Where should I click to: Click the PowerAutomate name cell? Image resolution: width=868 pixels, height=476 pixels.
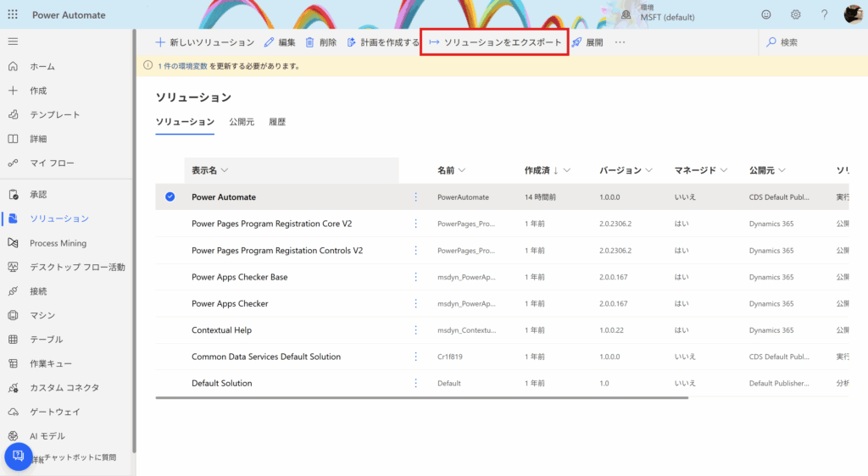pyautogui.click(x=463, y=196)
